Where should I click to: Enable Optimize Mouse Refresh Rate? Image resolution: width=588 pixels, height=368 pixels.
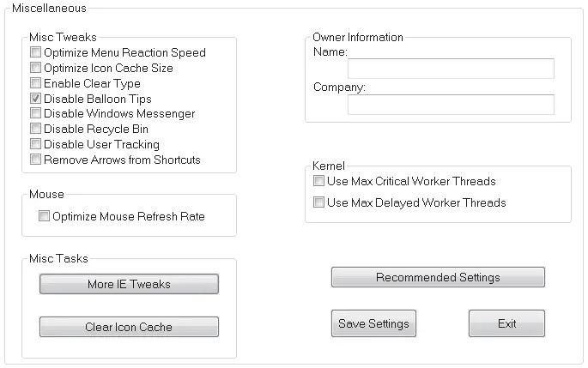(45, 217)
